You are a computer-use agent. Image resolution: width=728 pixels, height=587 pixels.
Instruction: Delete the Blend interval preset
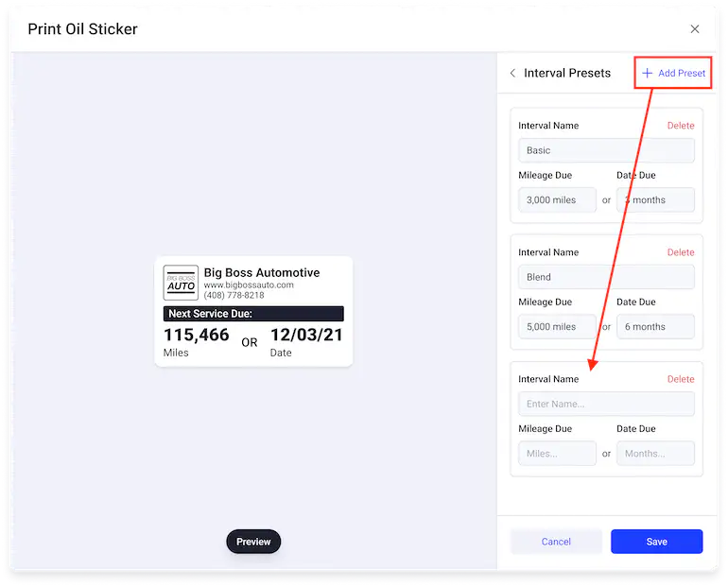click(x=680, y=252)
